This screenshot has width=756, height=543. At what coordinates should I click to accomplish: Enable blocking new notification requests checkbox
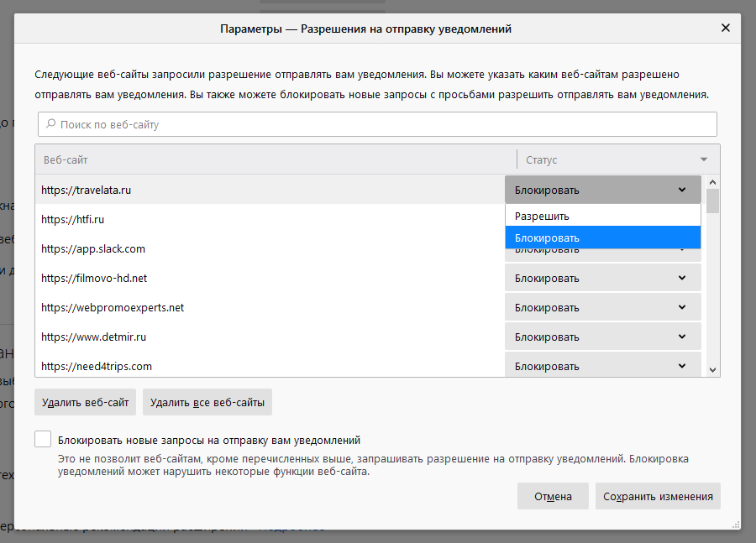coord(43,439)
